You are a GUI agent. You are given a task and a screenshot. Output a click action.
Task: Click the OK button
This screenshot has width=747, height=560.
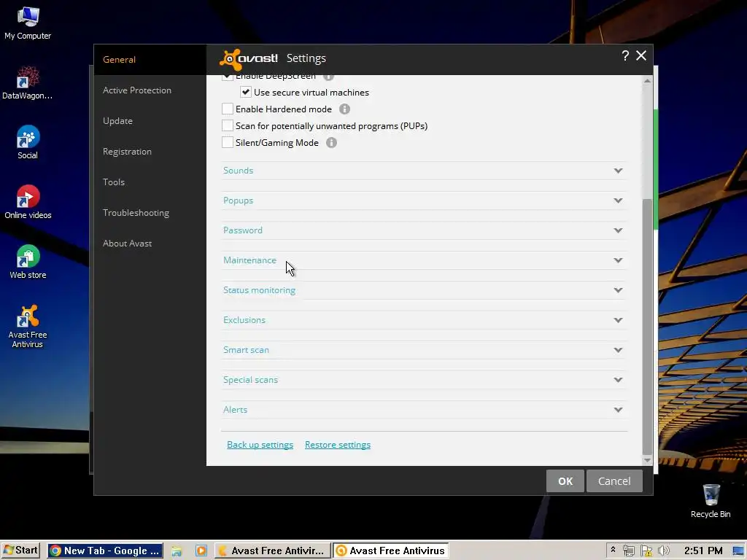point(565,481)
